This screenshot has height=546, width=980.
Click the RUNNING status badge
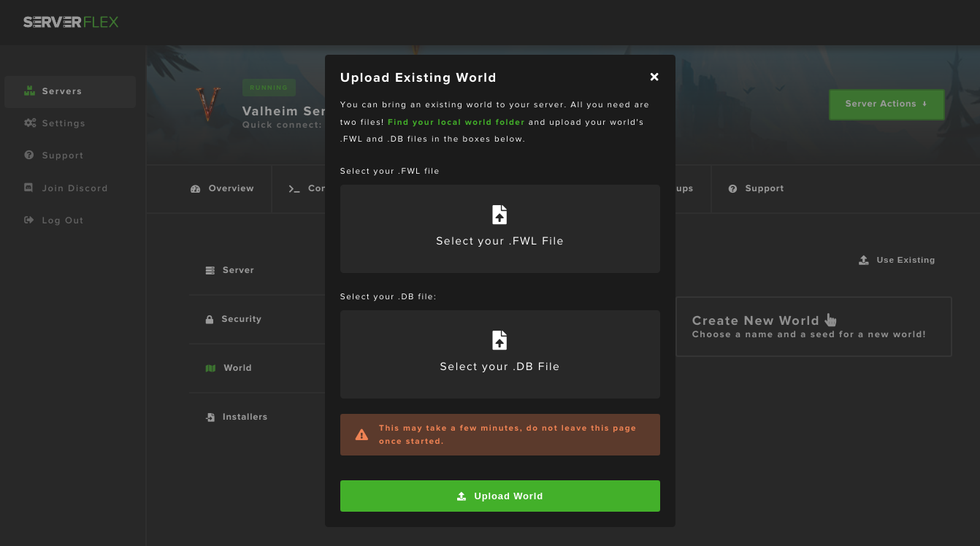point(269,88)
